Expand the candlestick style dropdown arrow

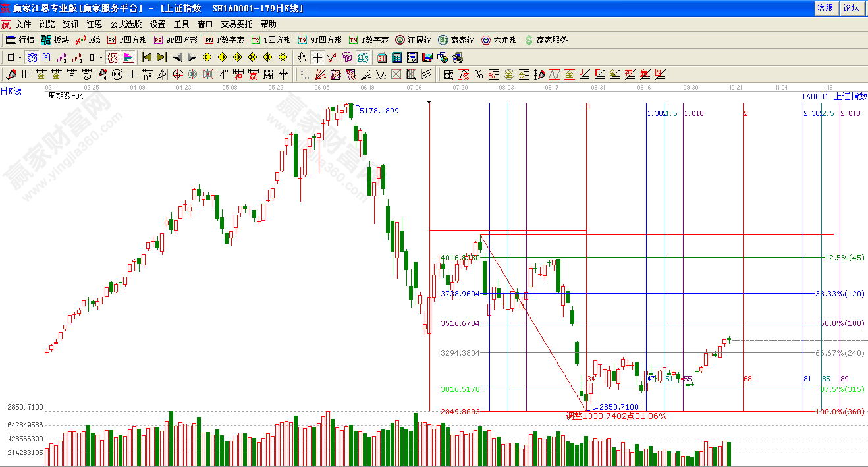[x=101, y=57]
